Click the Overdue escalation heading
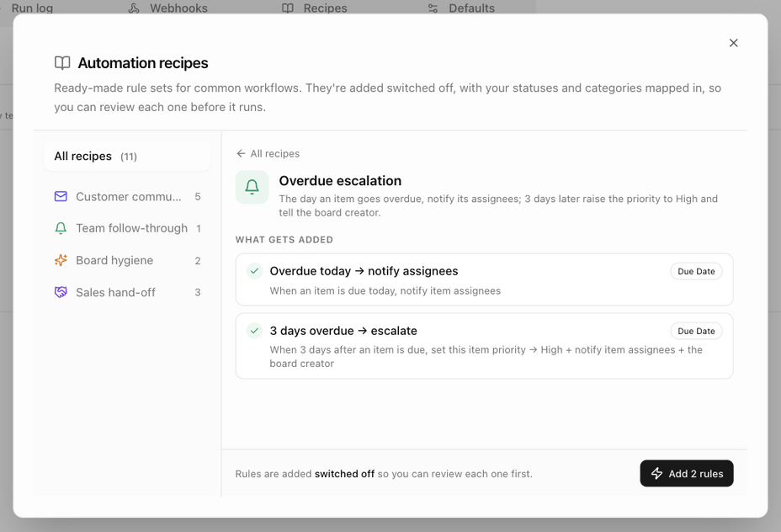This screenshot has height=532, width=781. click(340, 180)
